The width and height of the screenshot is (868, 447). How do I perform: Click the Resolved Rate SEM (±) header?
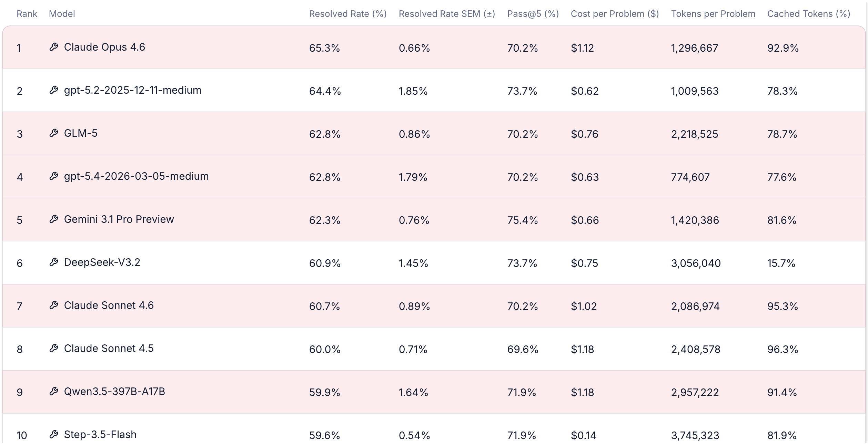[x=447, y=14]
